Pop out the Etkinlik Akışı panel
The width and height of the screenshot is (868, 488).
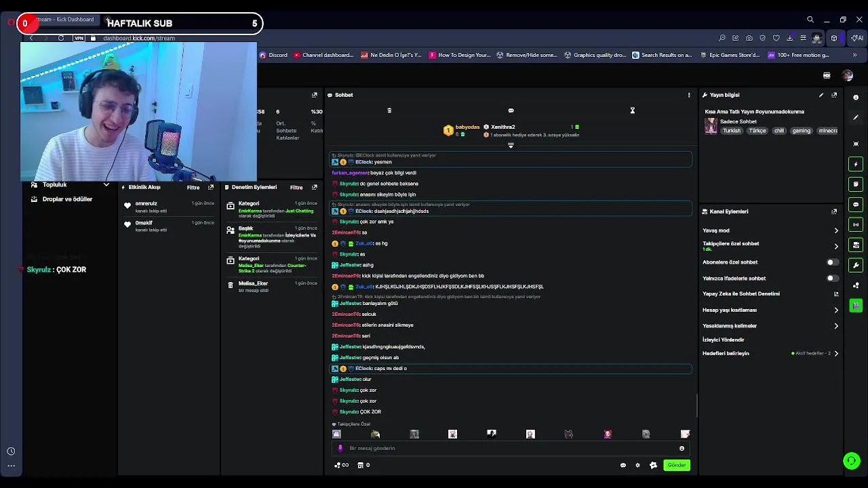click(x=211, y=187)
